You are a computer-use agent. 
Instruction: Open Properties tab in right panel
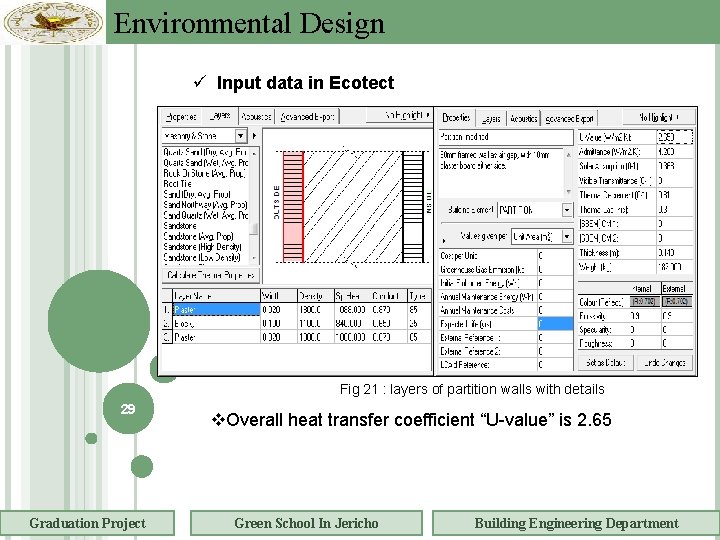click(x=456, y=118)
